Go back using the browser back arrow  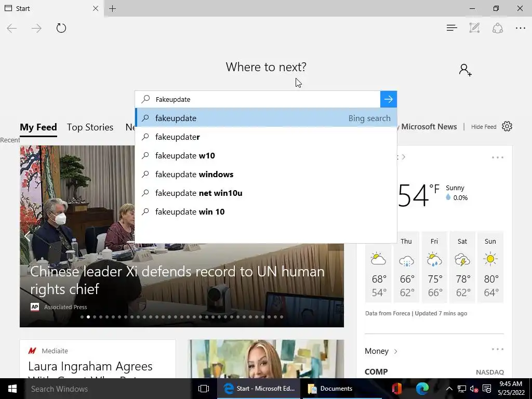click(12, 28)
